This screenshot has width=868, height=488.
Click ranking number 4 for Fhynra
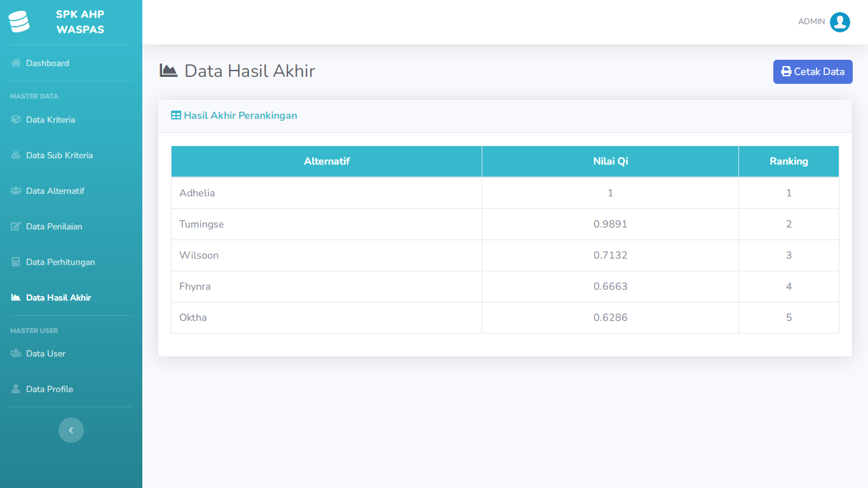[789, 287]
